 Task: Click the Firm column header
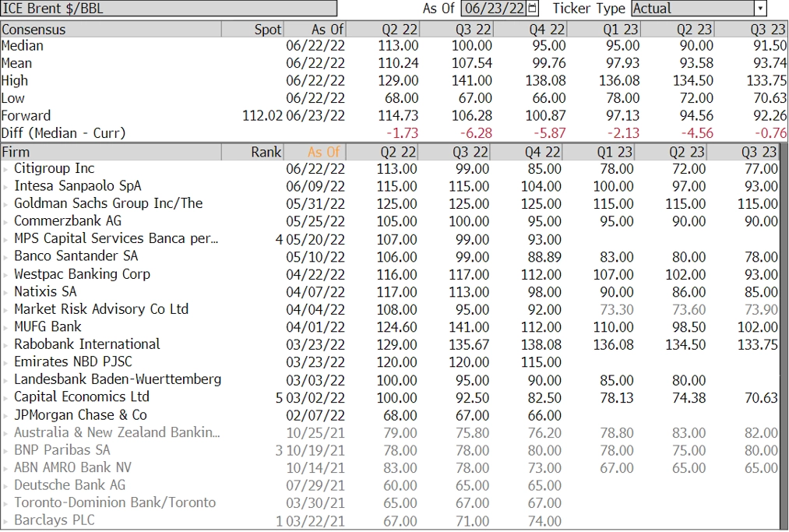(x=111, y=152)
